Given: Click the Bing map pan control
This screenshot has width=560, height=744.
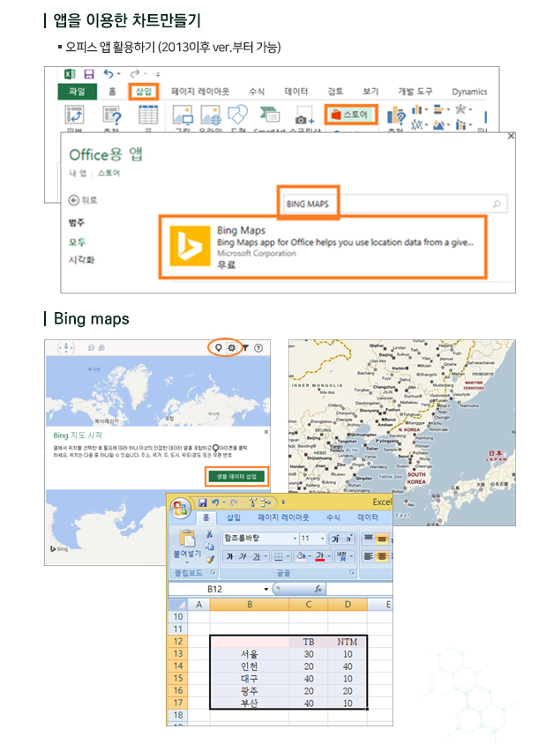Looking at the screenshot, I should [66, 348].
